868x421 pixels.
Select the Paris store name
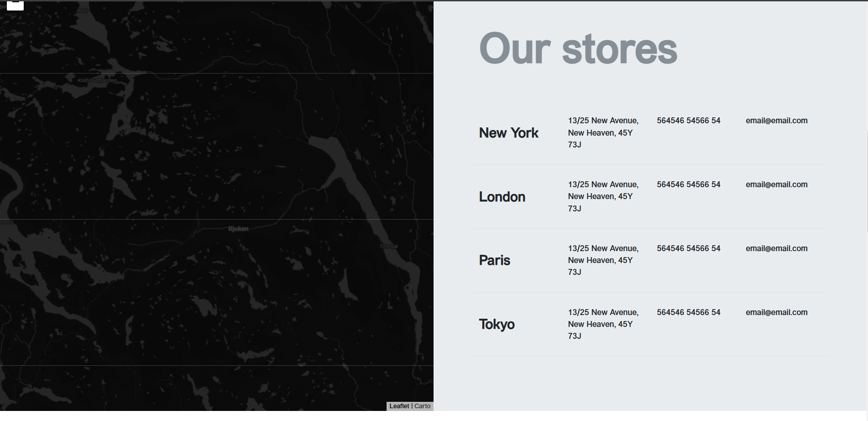click(x=494, y=260)
